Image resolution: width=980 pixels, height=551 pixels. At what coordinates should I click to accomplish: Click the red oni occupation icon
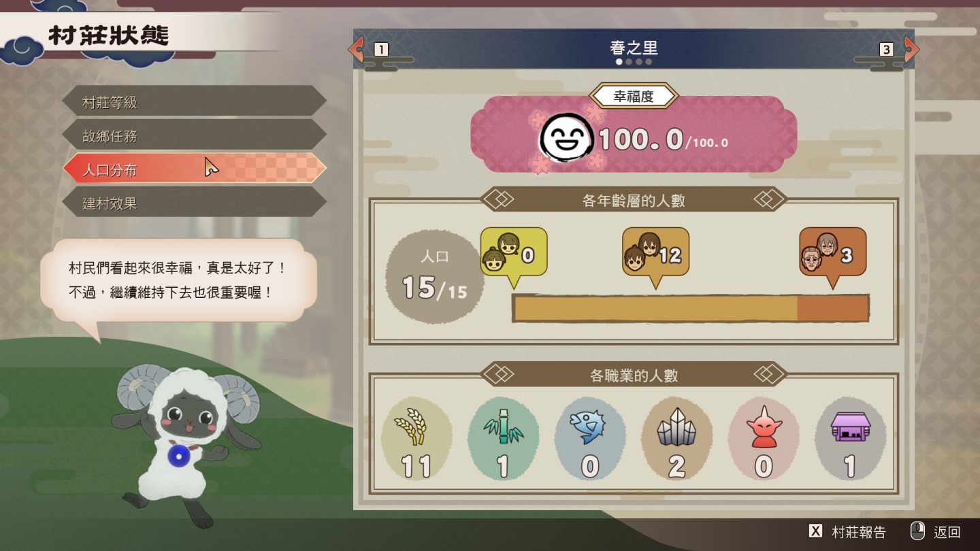pos(762,427)
